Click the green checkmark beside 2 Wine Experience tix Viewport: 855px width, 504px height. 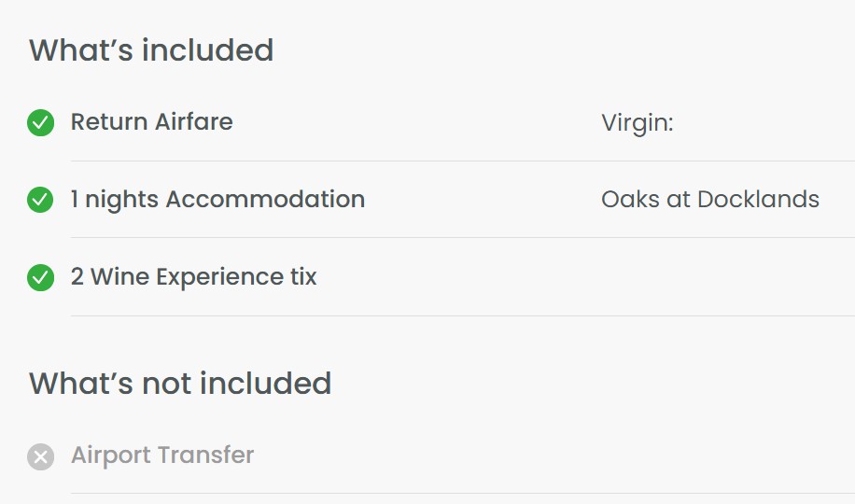point(40,277)
